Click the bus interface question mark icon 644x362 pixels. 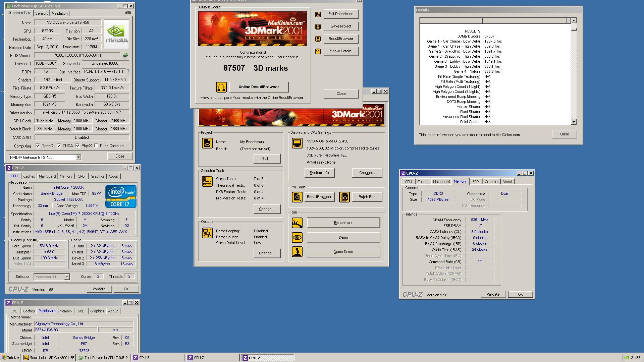(x=128, y=71)
